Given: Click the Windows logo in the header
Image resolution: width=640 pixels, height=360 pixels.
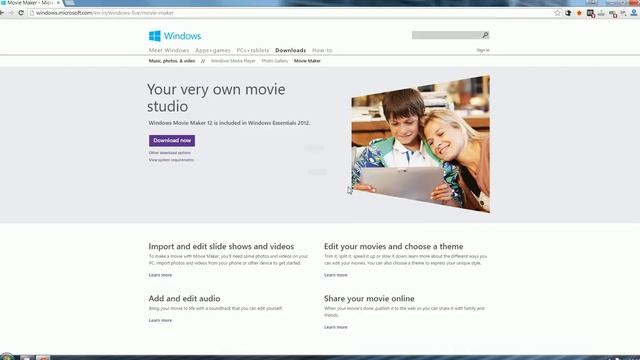Looking at the screenshot, I should click(x=175, y=36).
